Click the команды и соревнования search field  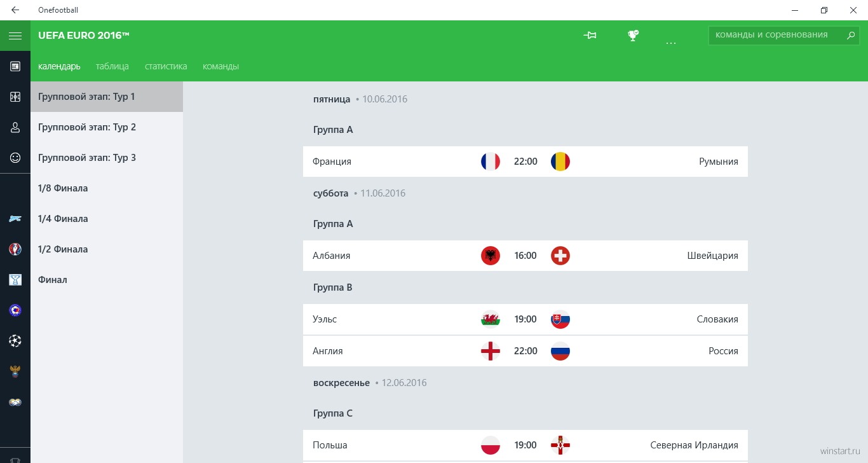(778, 35)
